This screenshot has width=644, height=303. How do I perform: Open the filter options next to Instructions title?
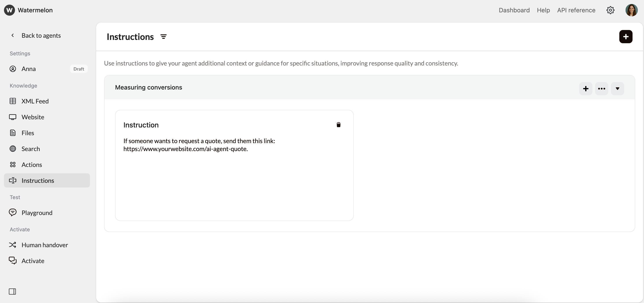(x=163, y=37)
